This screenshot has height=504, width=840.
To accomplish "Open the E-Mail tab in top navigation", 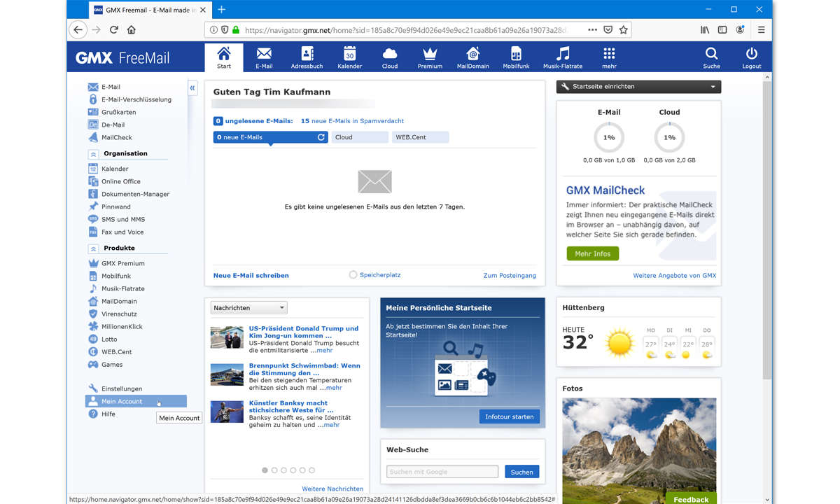I will coord(264,57).
